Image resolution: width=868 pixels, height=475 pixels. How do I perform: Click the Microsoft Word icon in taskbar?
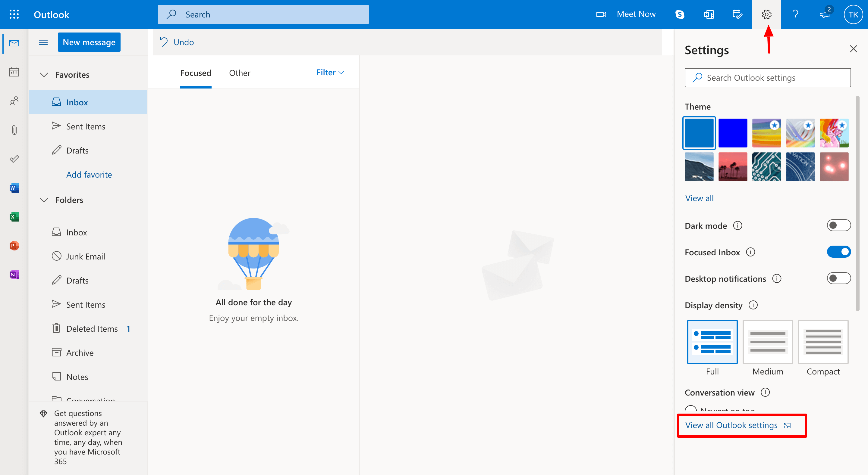tap(14, 188)
